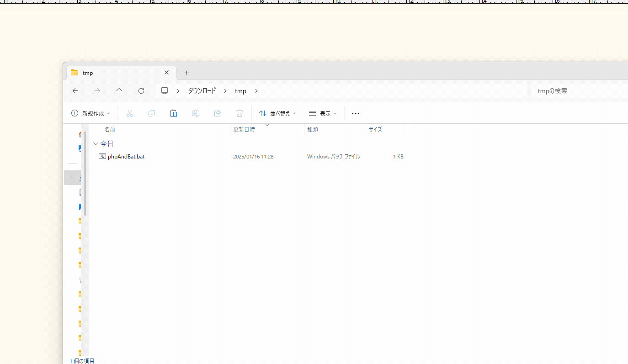628x364 pixels.
Task: Open the 並べ替え sort dropdown
Action: (x=277, y=113)
